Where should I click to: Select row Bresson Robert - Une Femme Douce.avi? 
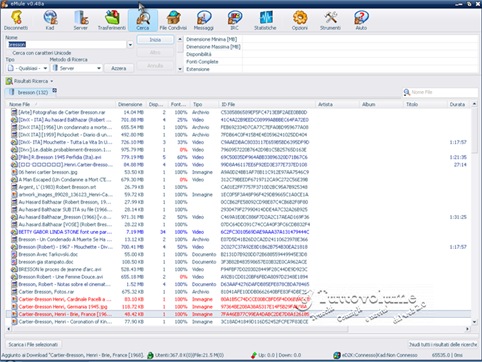(x=239, y=277)
